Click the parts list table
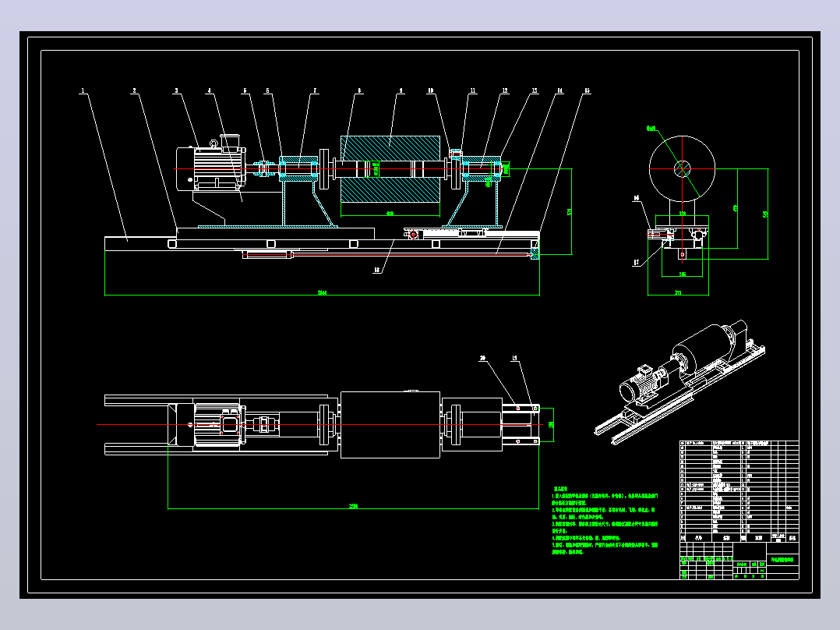This screenshot has height=630, width=840. (739, 491)
